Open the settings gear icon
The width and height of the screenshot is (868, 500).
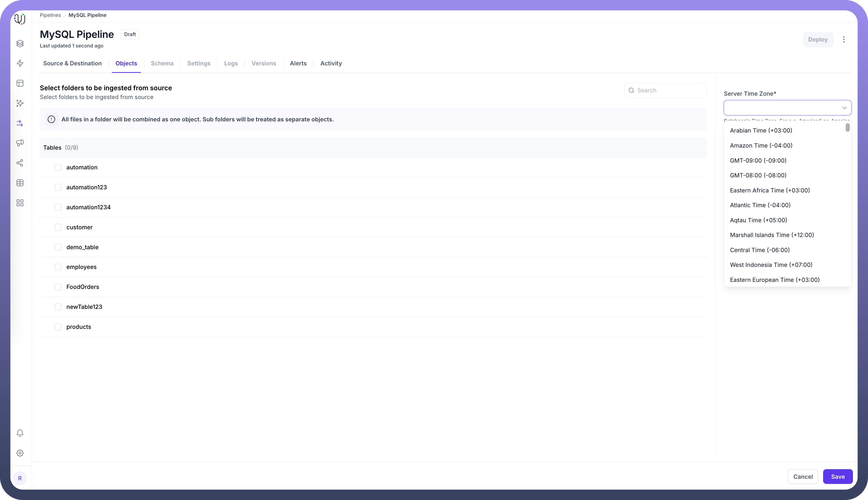pyautogui.click(x=20, y=453)
